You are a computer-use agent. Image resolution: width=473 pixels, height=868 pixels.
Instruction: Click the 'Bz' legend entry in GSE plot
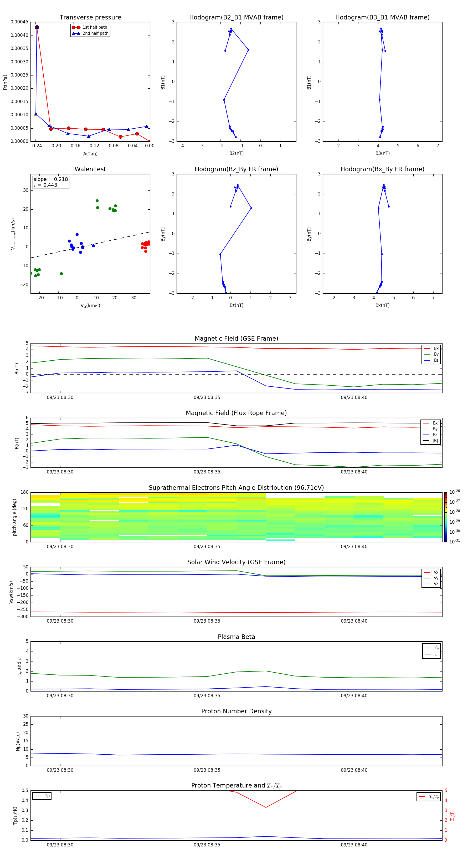pos(431,361)
